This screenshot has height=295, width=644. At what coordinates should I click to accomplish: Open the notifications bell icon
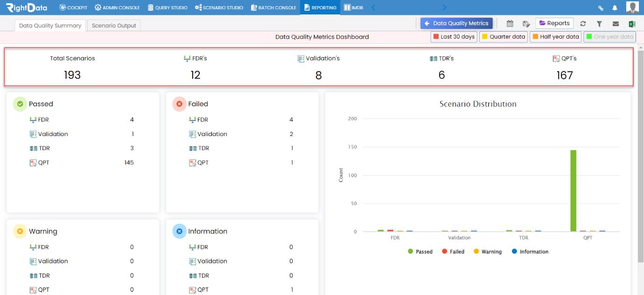click(x=615, y=8)
